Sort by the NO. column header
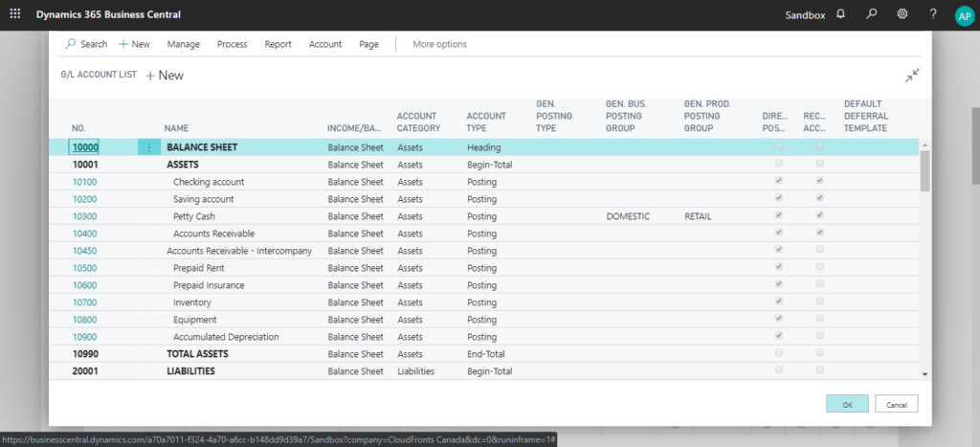The width and height of the screenshot is (980, 447). (78, 128)
